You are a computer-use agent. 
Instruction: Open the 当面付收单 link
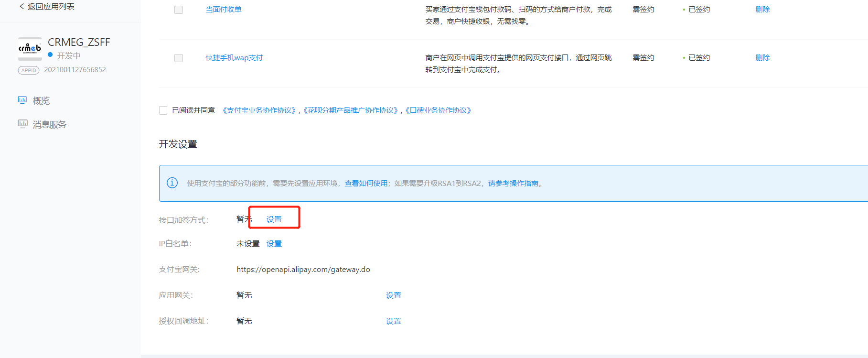224,10
